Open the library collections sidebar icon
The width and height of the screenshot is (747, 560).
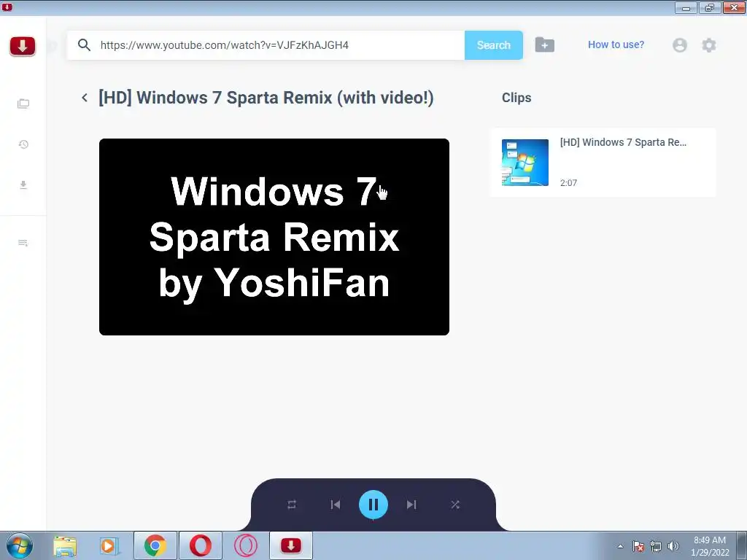(x=23, y=104)
